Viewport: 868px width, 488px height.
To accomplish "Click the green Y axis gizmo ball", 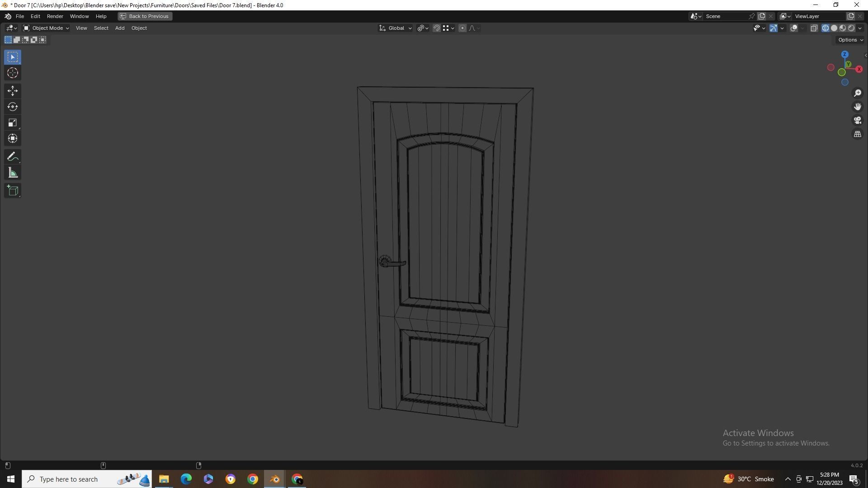I will [849, 64].
